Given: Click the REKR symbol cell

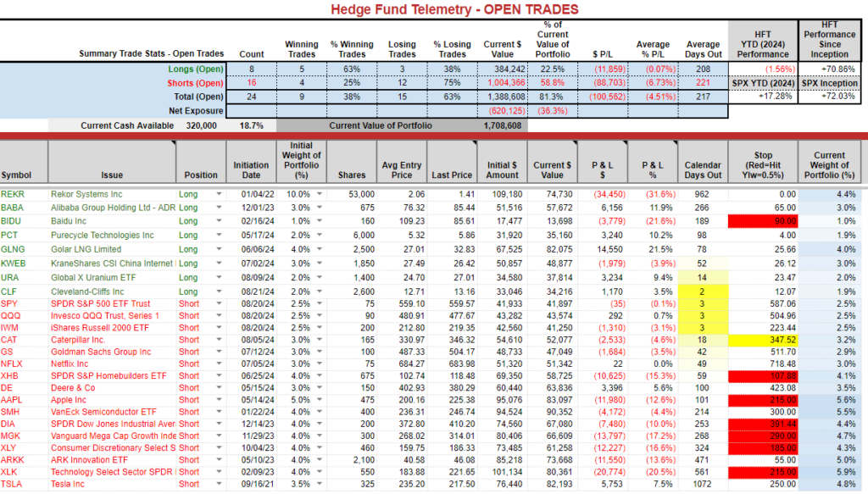Looking at the screenshot, I should click(x=24, y=194).
